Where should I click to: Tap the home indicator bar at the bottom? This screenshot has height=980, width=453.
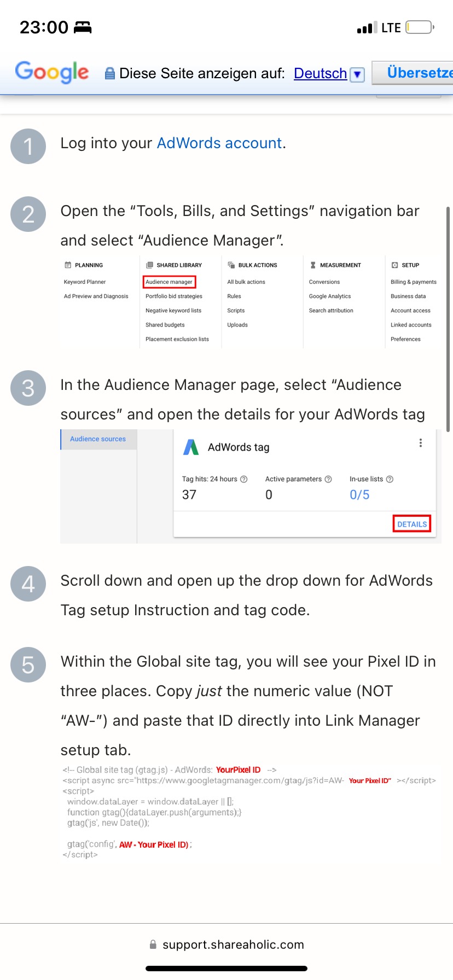226,969
